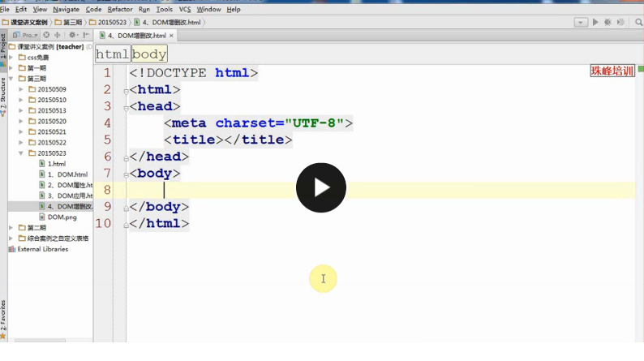Place cursor on editor line 8
This screenshot has width=644, height=361.
(x=382, y=190)
